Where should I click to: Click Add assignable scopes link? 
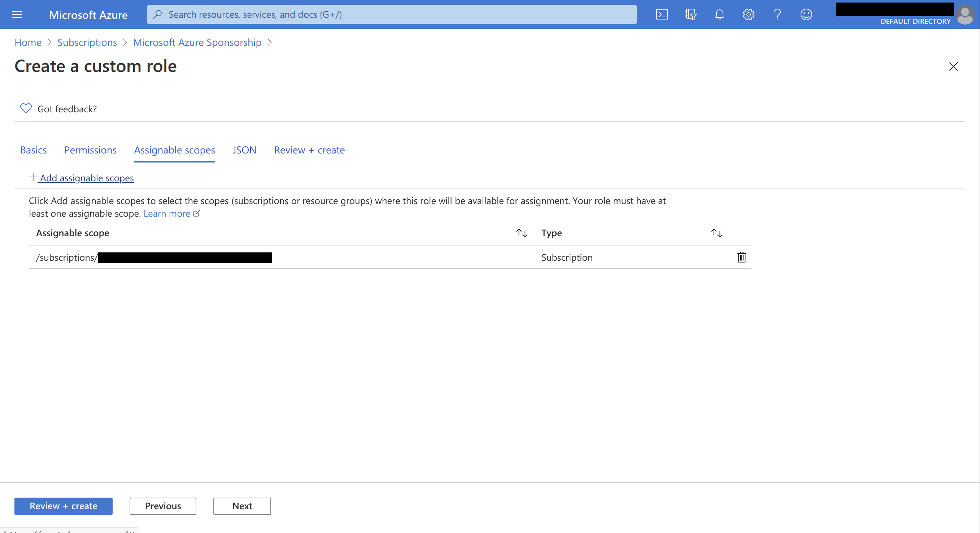[x=82, y=178]
